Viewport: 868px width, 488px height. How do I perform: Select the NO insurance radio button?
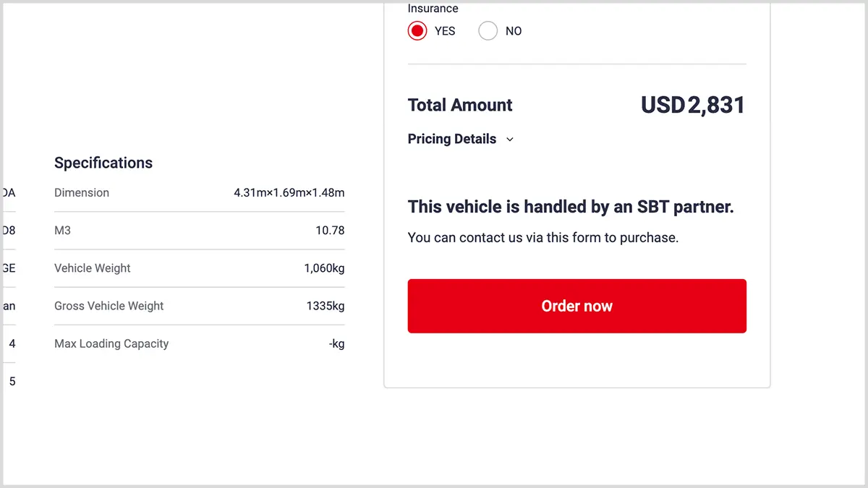(x=488, y=31)
